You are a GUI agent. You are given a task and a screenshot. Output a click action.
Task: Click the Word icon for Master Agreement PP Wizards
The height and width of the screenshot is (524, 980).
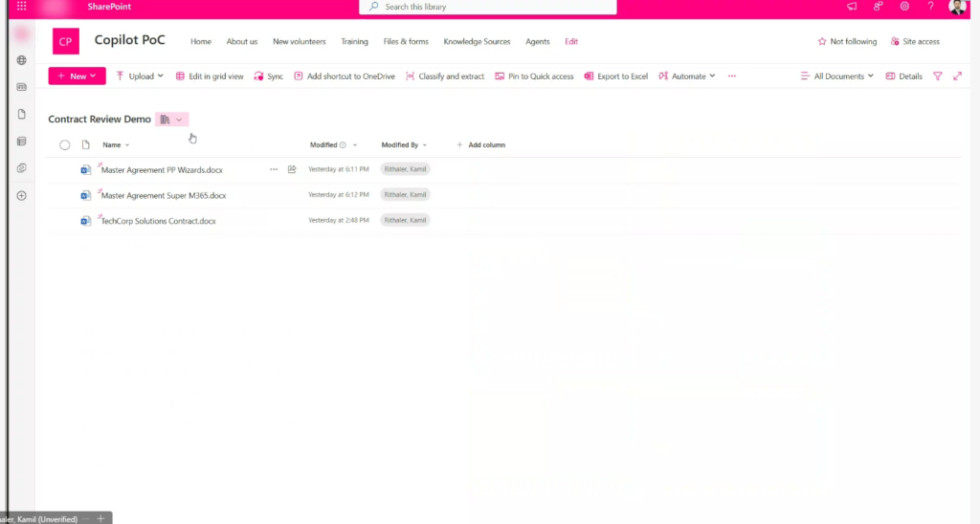85,169
